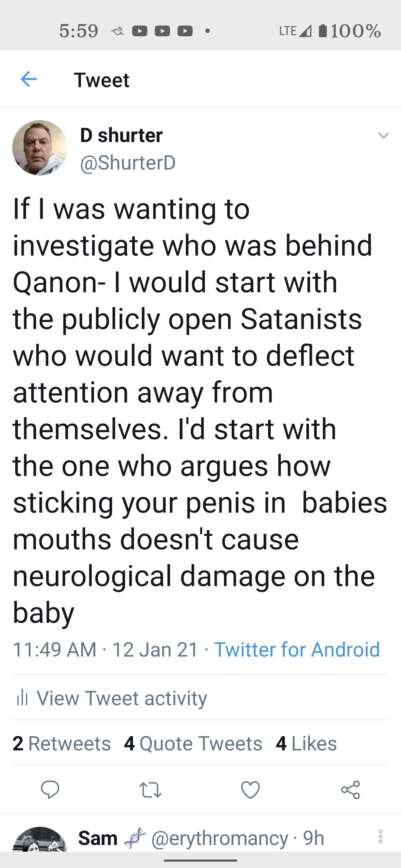The image size is (401, 868).
Task: Open three-dot menu on Sam's reply
Action: pyautogui.click(x=381, y=837)
